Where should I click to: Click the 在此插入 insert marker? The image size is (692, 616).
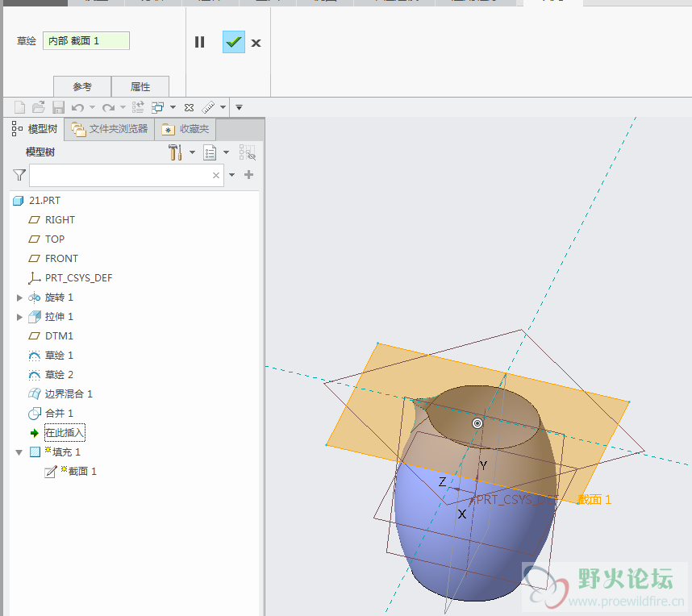coord(65,433)
